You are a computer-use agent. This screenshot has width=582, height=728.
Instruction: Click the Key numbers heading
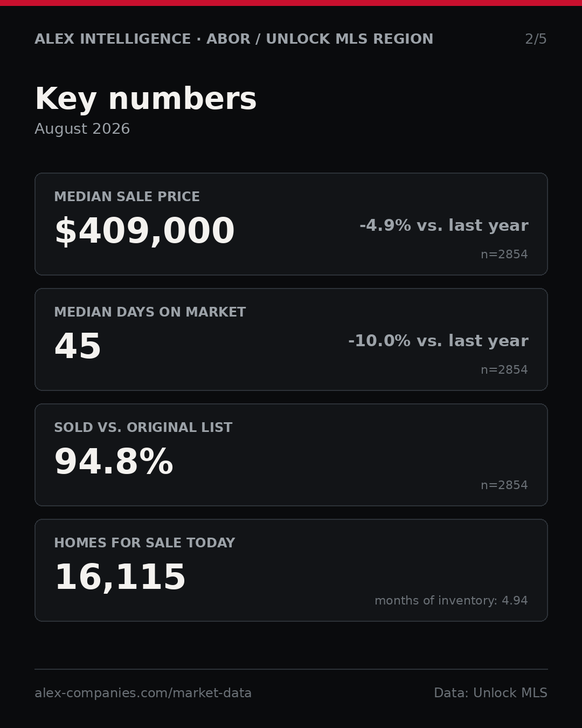pyautogui.click(x=145, y=99)
